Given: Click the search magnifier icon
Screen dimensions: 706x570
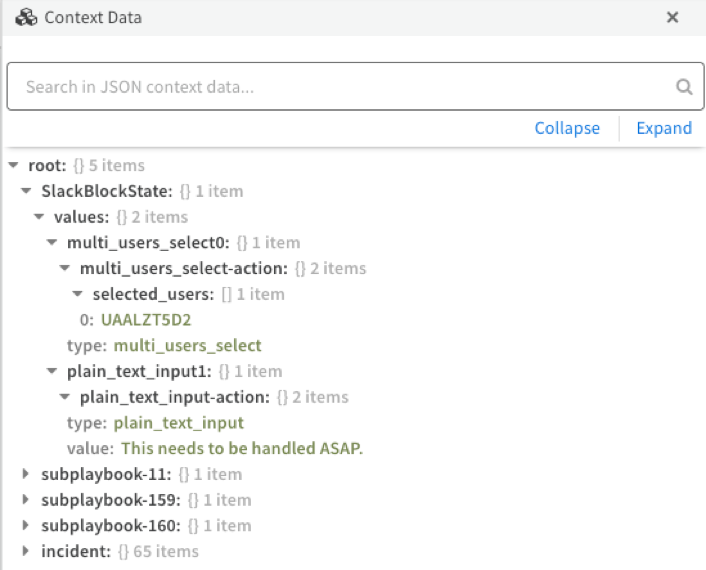Looking at the screenshot, I should [684, 88].
